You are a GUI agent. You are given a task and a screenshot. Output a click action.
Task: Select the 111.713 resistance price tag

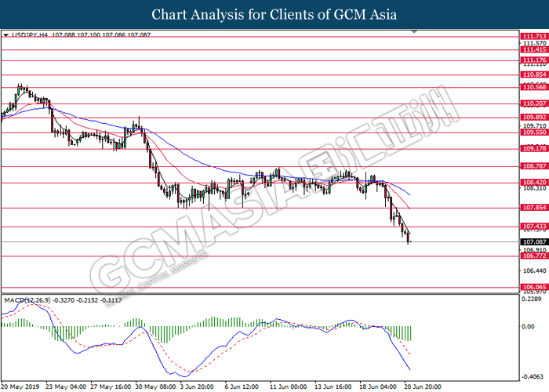(x=533, y=36)
